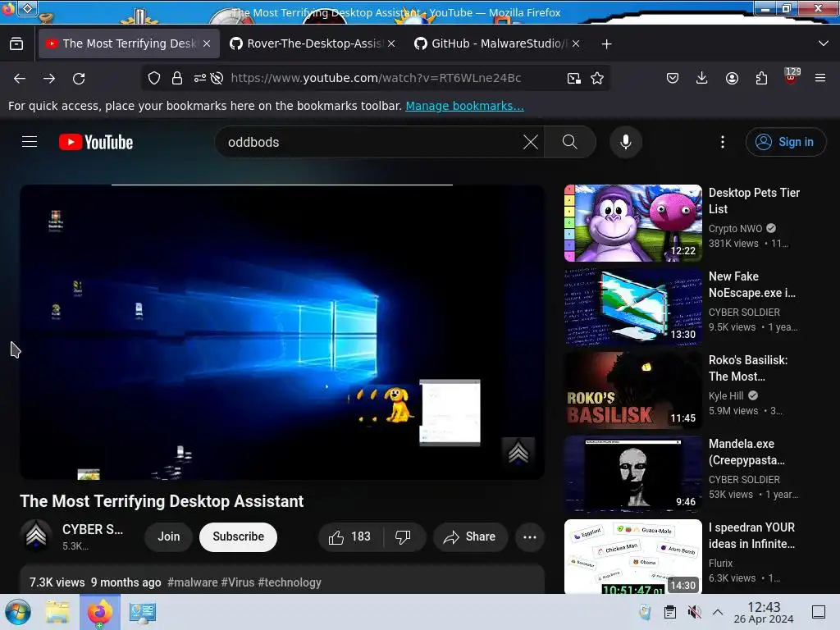The image size is (840, 630).
Task: Like the video with 183 likes
Action: pyautogui.click(x=351, y=536)
